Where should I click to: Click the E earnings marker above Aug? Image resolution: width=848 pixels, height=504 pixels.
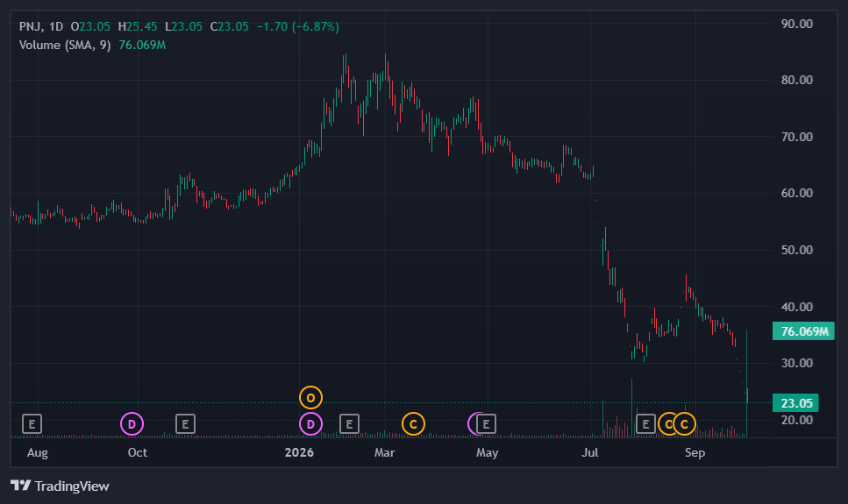(32, 424)
